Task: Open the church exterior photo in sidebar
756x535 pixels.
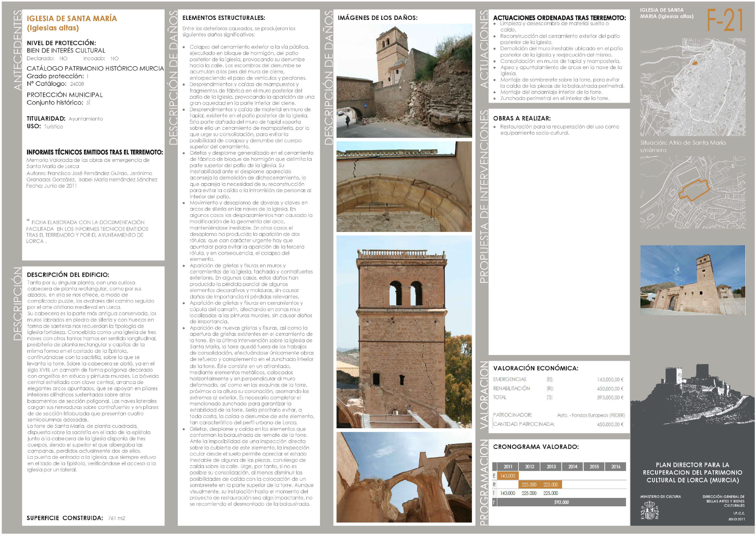Action: pos(693,280)
